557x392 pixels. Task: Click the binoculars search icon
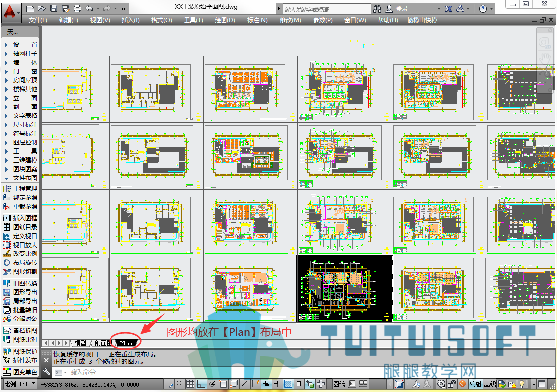point(377,9)
